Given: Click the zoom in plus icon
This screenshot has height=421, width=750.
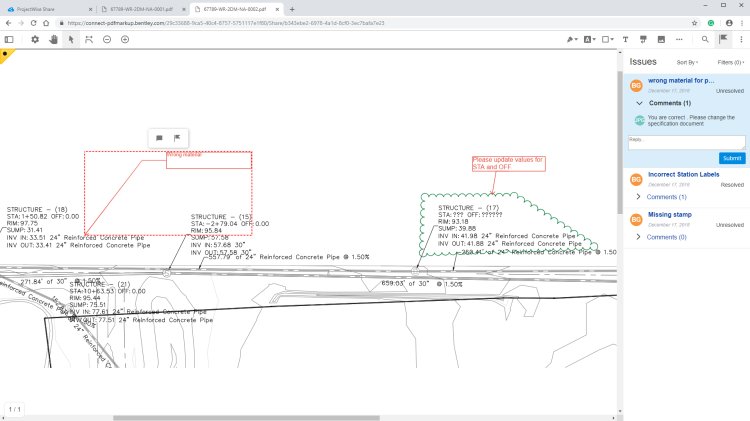Looking at the screenshot, I should click(125, 39).
